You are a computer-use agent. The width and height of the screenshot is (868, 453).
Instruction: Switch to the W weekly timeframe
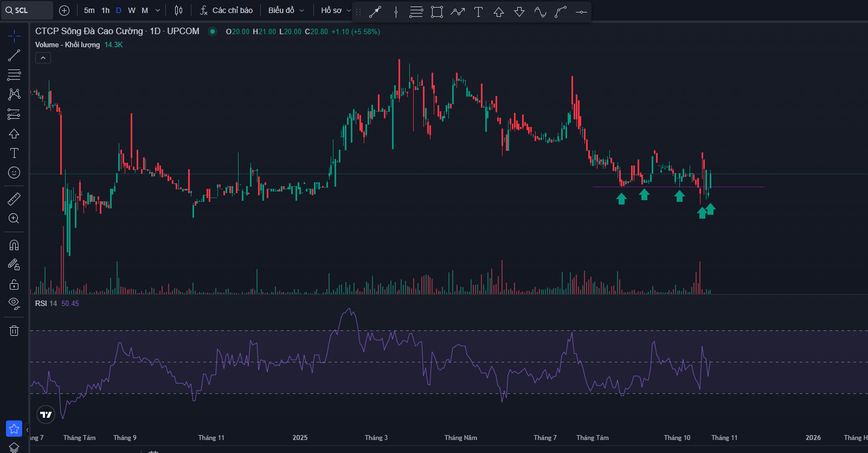pos(132,10)
